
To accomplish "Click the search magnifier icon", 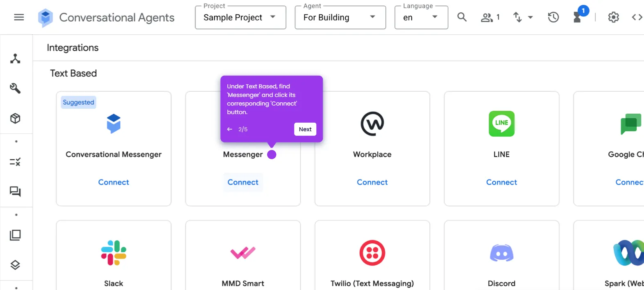I will 462,17.
